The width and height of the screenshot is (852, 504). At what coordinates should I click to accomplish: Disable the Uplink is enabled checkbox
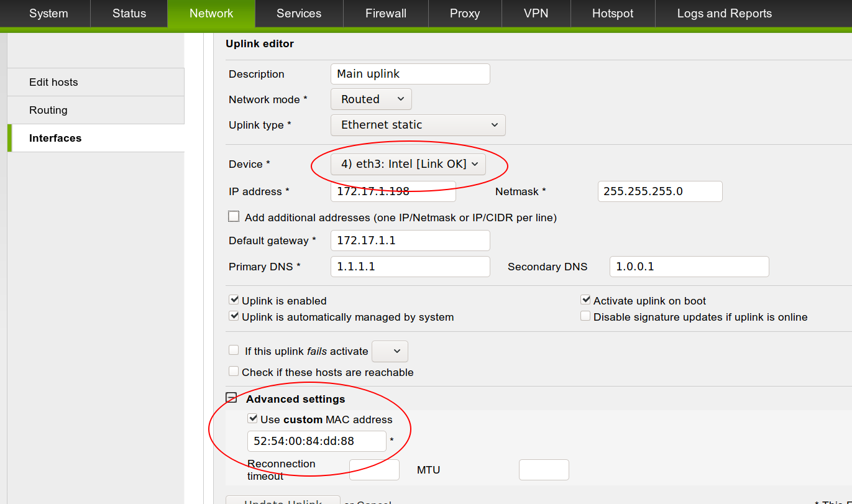234,300
